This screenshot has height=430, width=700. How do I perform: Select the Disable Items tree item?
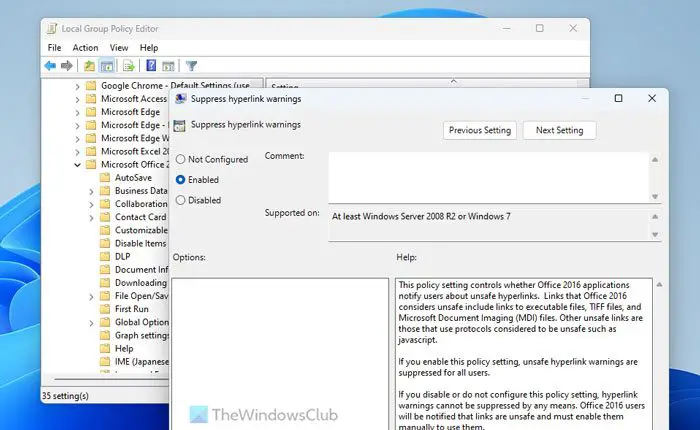140,243
